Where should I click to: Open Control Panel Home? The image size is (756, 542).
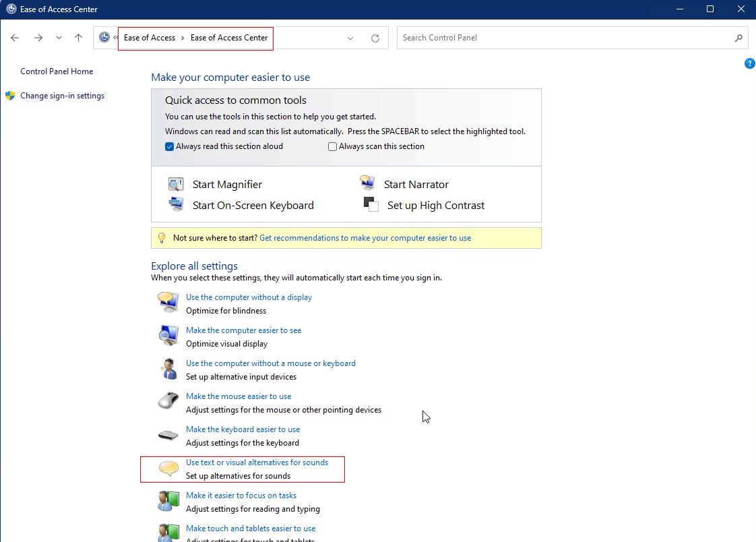57,71
